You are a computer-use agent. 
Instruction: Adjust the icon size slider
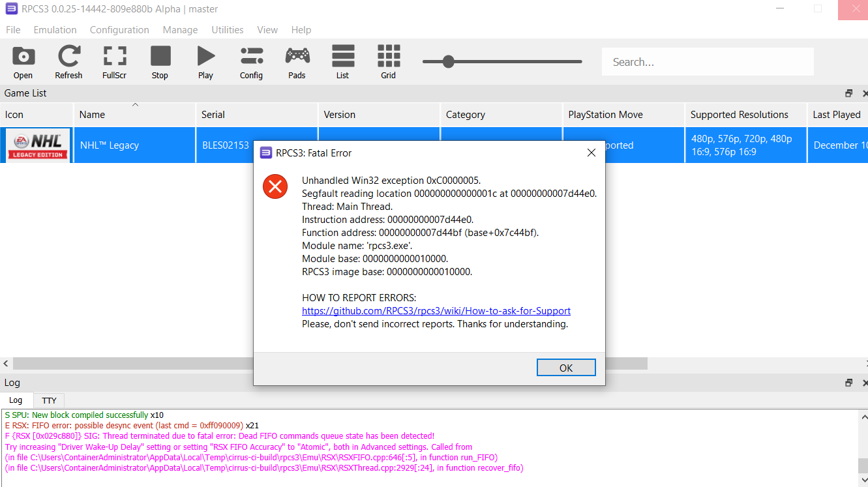pos(448,61)
